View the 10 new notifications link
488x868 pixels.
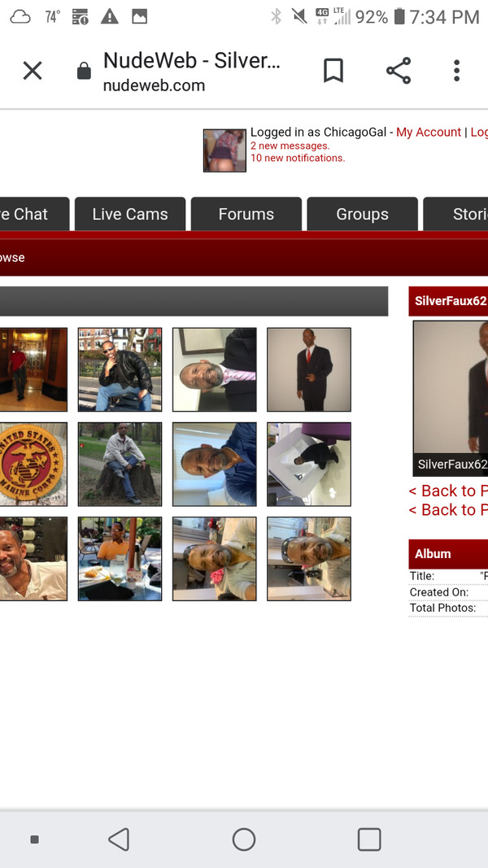tap(298, 158)
